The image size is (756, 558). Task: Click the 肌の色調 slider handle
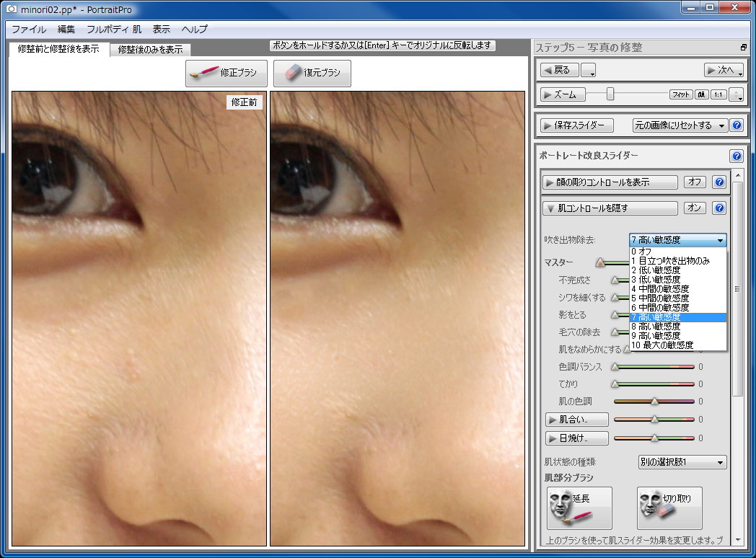coord(654,402)
